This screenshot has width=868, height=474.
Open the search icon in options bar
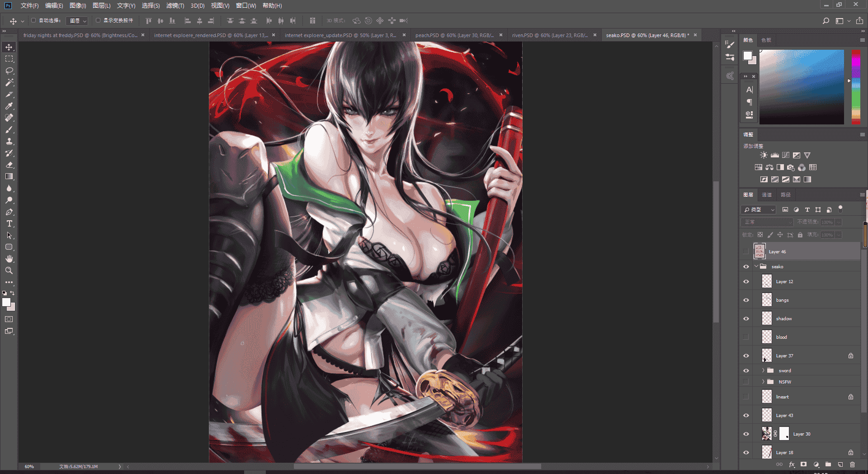(826, 21)
